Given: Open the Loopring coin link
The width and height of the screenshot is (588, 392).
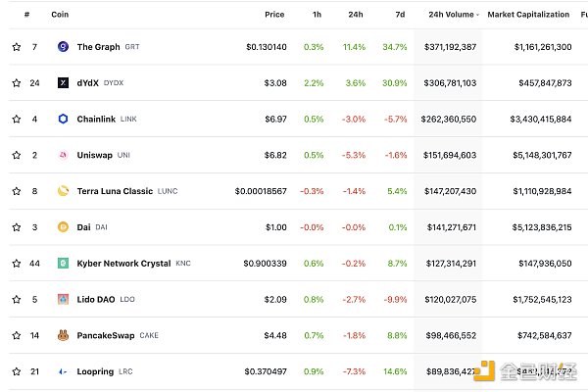Looking at the screenshot, I should point(96,371).
